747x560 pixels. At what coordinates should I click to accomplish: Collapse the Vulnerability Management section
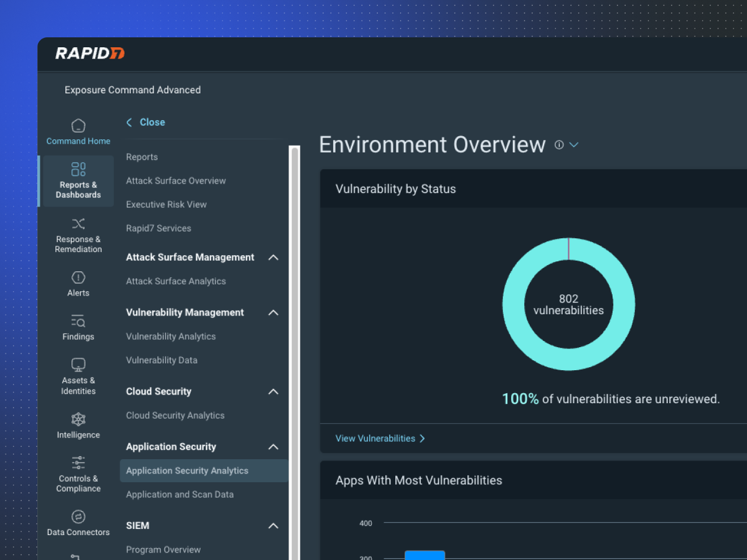(273, 312)
